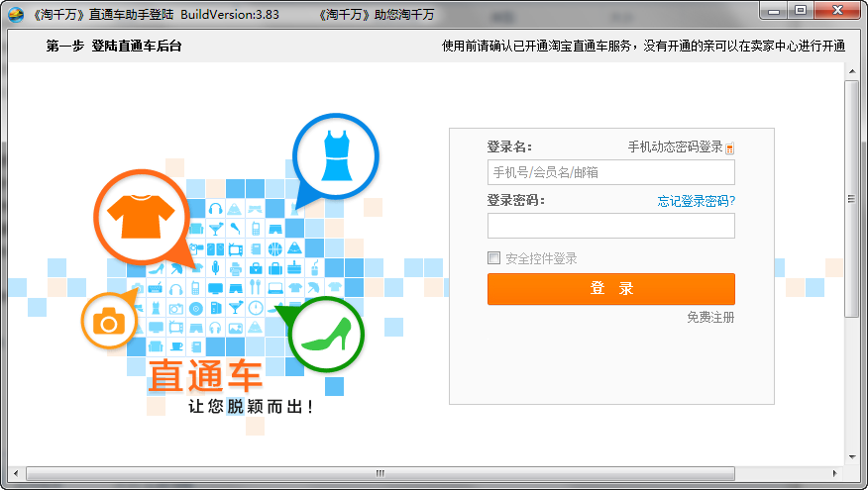
Task: Click the horizontal scrollbar thumb
Action: 380,473
